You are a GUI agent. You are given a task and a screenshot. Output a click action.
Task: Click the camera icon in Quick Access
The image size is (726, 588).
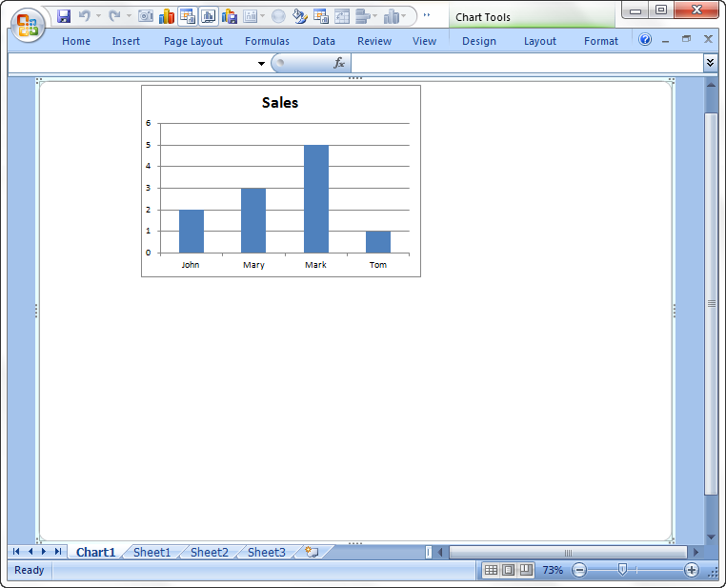[146, 16]
